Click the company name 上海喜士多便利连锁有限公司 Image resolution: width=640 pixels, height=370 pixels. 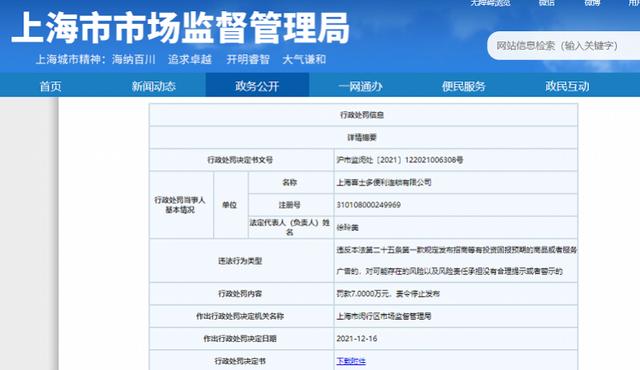[x=384, y=182]
